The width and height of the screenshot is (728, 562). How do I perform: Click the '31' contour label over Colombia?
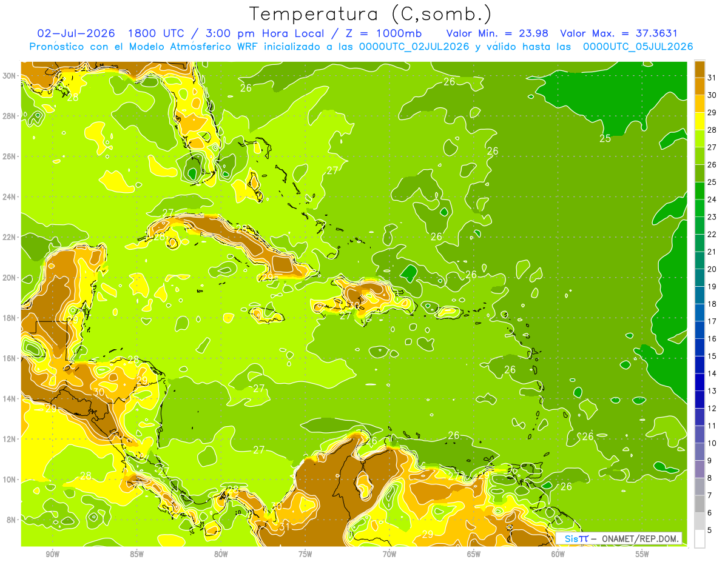pos(285,527)
